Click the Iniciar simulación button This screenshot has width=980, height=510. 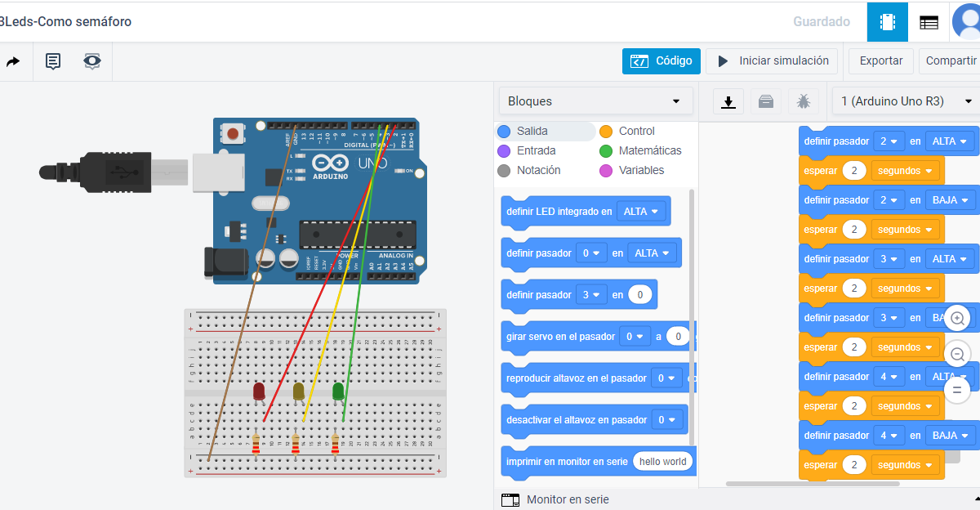pyautogui.click(x=771, y=60)
